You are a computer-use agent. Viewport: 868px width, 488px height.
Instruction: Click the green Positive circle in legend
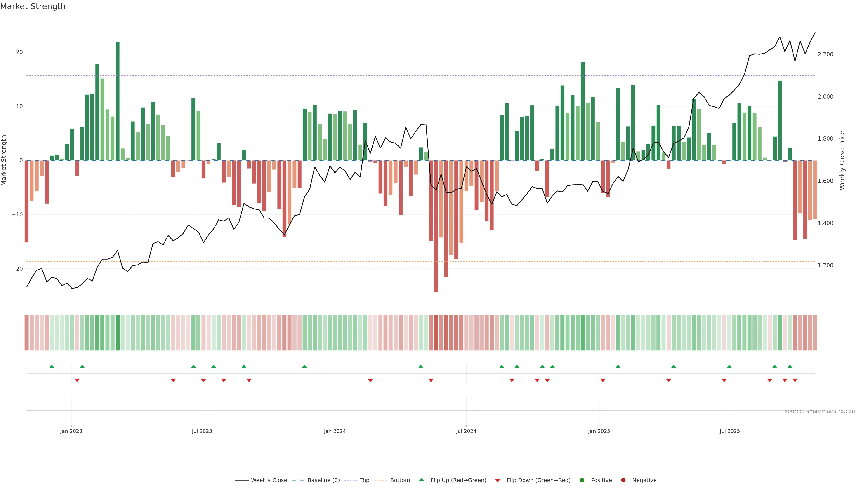pos(582,480)
